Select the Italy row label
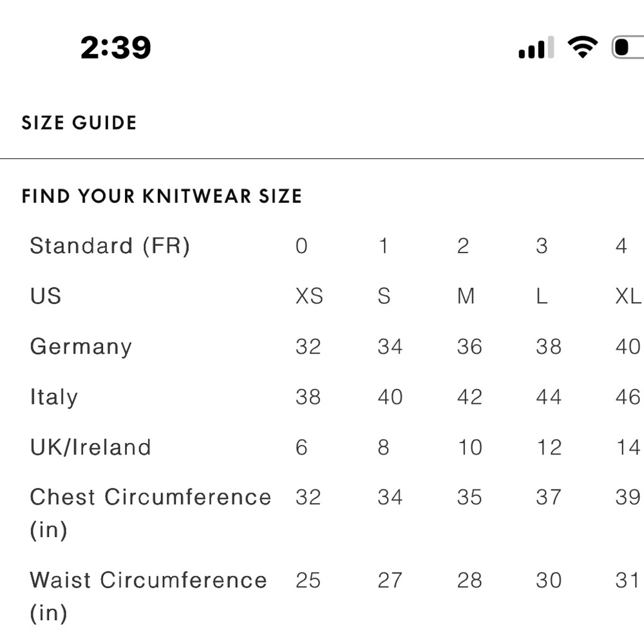This screenshot has height=644, width=644. coord(53,397)
